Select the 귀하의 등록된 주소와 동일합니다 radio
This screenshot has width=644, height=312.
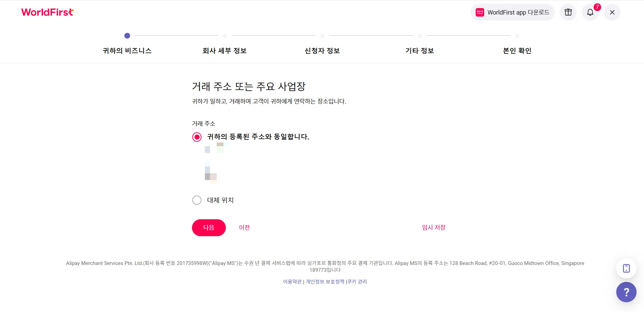(x=197, y=137)
